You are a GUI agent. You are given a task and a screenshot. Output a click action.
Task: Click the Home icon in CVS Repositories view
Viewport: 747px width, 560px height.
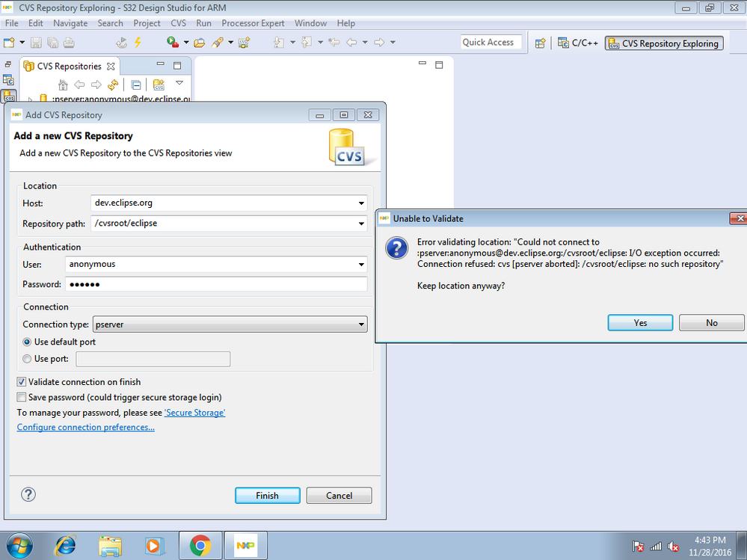point(63,84)
